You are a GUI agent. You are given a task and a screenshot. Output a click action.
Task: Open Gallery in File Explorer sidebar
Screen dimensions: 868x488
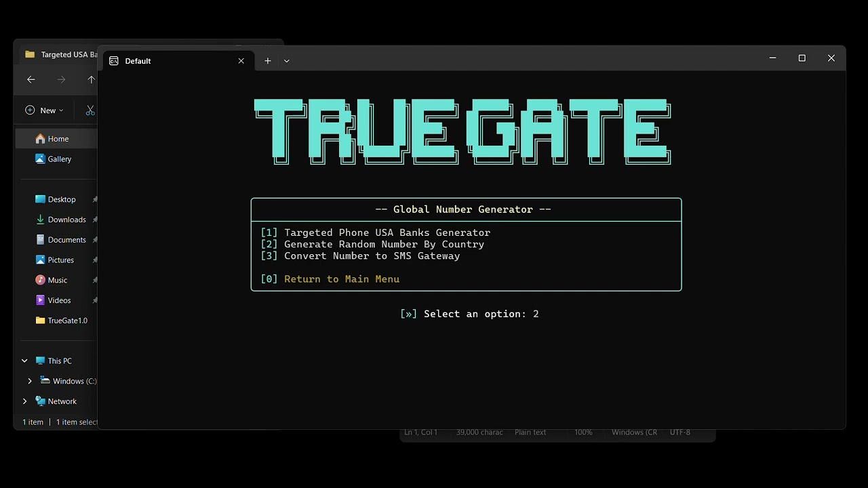click(x=56, y=159)
